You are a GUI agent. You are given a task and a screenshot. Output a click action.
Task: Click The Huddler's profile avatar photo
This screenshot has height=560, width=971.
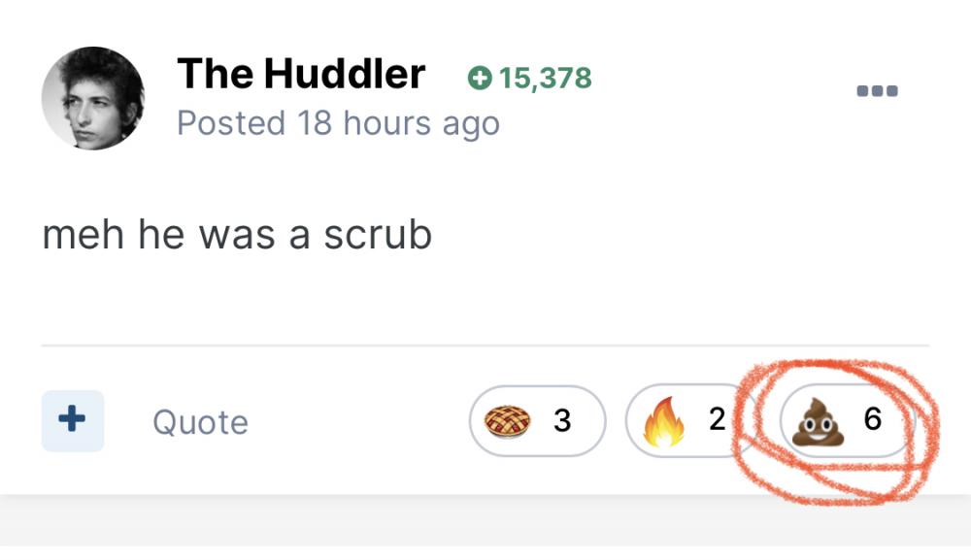point(93,98)
